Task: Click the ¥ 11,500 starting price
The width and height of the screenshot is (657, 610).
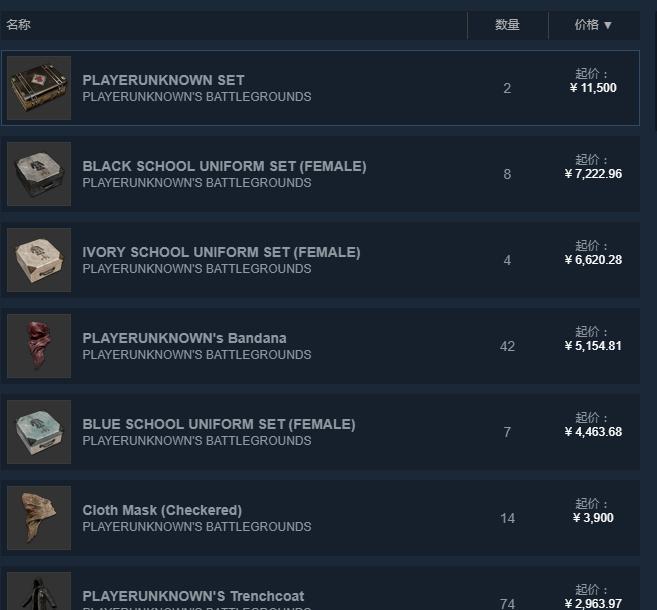Action: click(593, 88)
